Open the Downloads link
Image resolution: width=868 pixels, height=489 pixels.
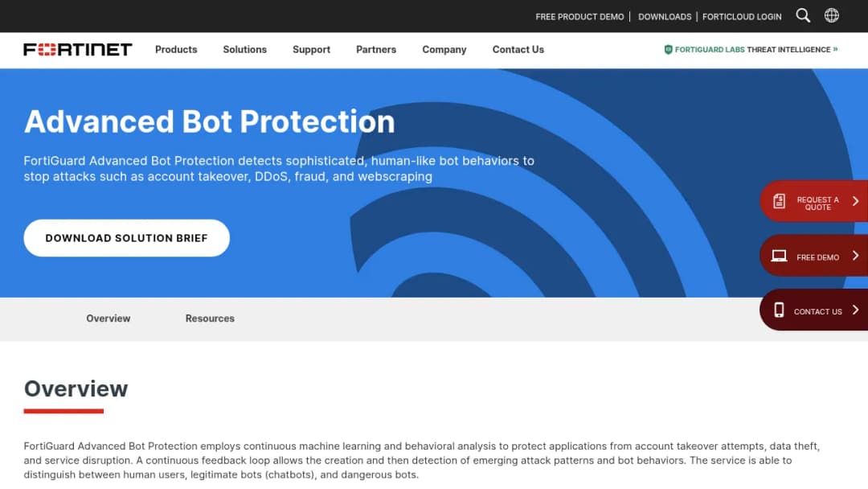coord(665,17)
